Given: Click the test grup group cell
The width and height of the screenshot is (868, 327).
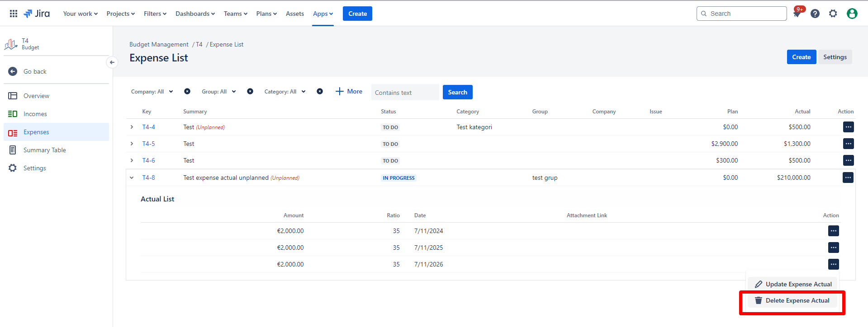Looking at the screenshot, I should [545, 178].
